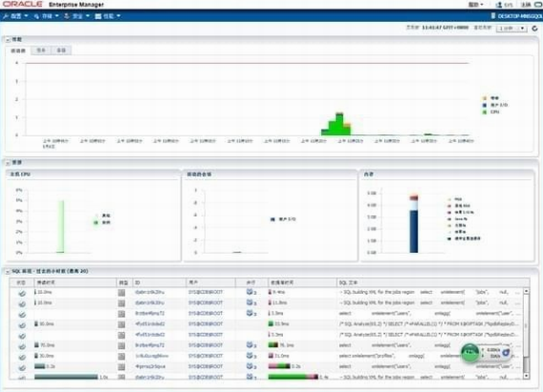
Task: Open the wrench Configuration menu in blue bar
Action: pyautogui.click(x=15, y=16)
